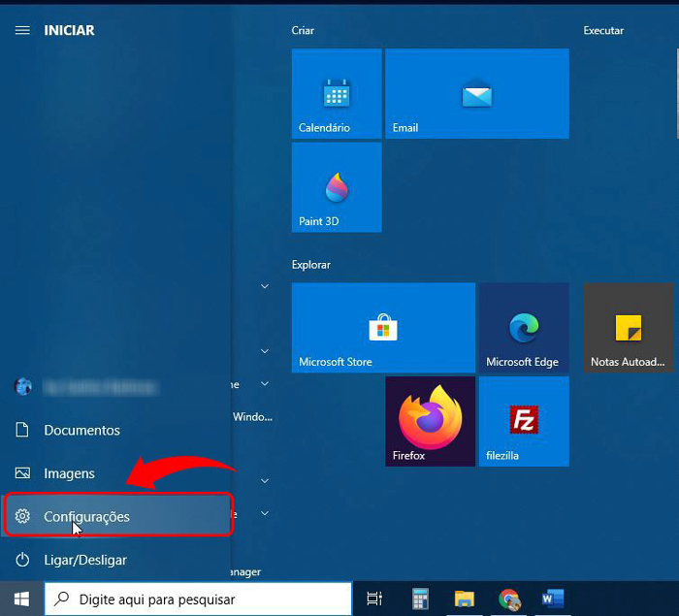
Task: Open the Calculator taskbar icon
Action: tap(420, 599)
